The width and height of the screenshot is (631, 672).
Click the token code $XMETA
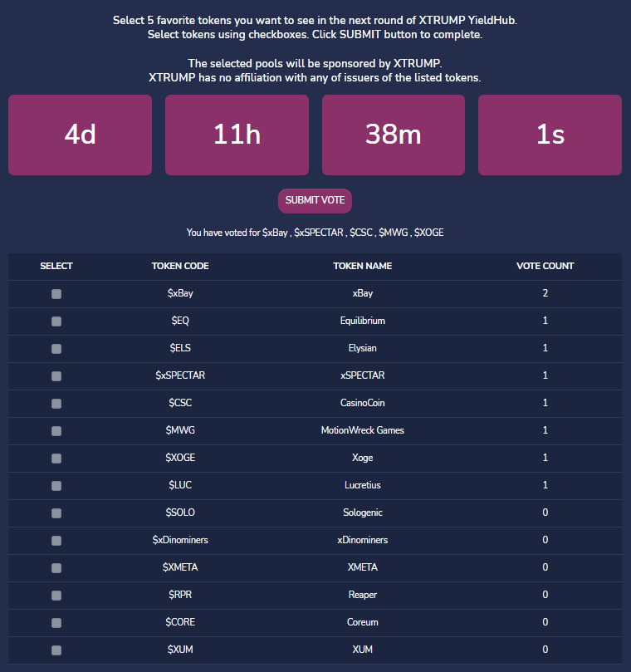point(180,567)
